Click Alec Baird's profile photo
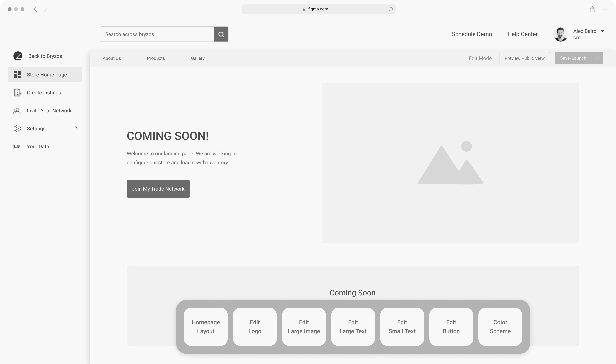 [560, 34]
